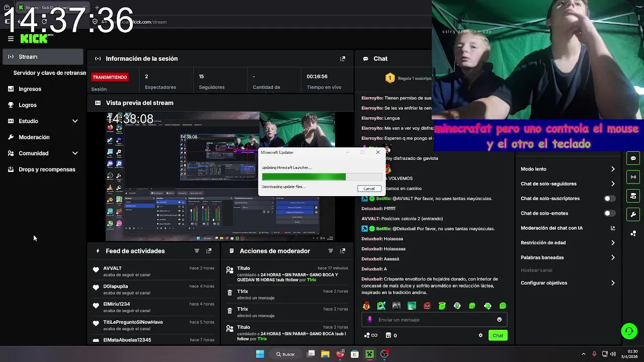Viewport: 644px width, 362px height.
Task: Open Firefox from the taskbar
Action: pos(340,354)
